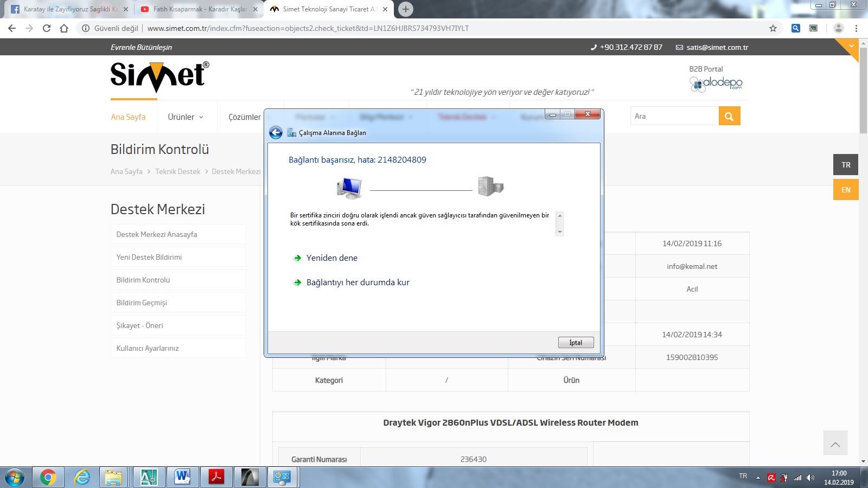Click the back arrow in connection dialog

pyautogui.click(x=276, y=133)
